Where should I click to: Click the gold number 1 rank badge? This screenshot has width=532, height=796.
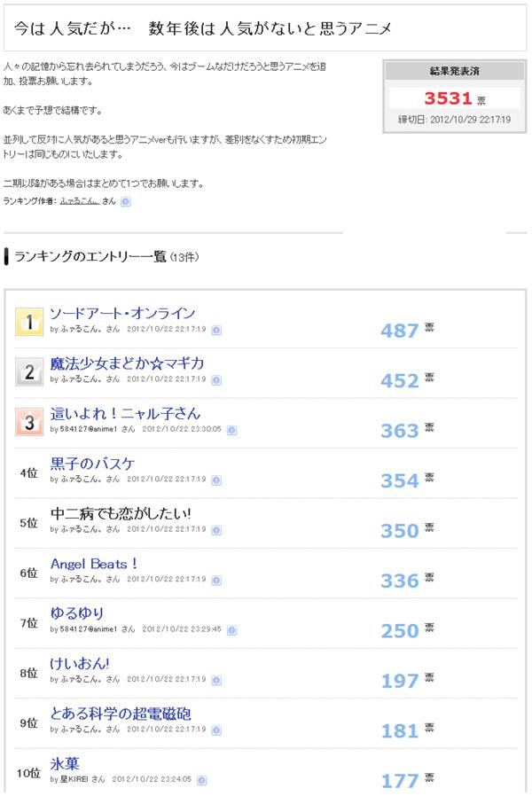(x=29, y=323)
